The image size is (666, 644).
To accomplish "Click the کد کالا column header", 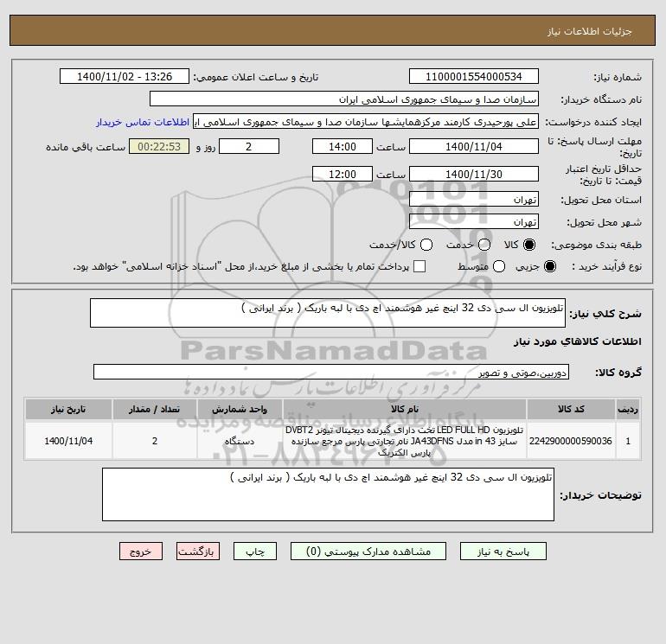I will 571,409.
